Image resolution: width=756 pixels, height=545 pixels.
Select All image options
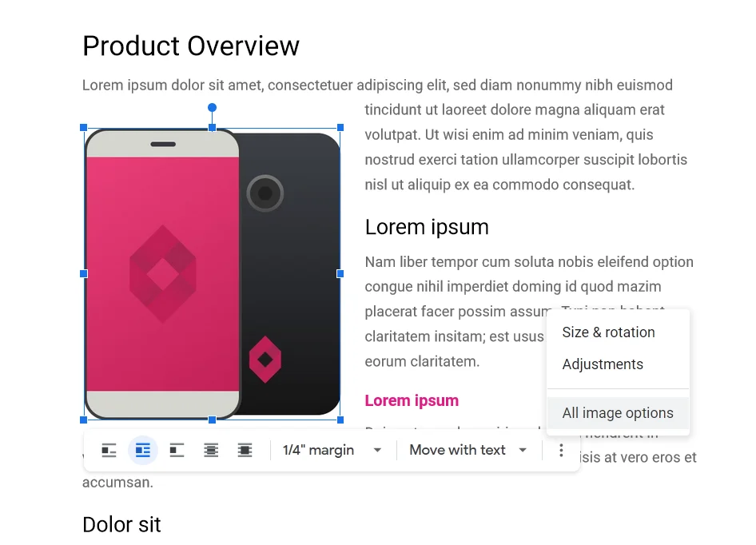click(x=618, y=413)
